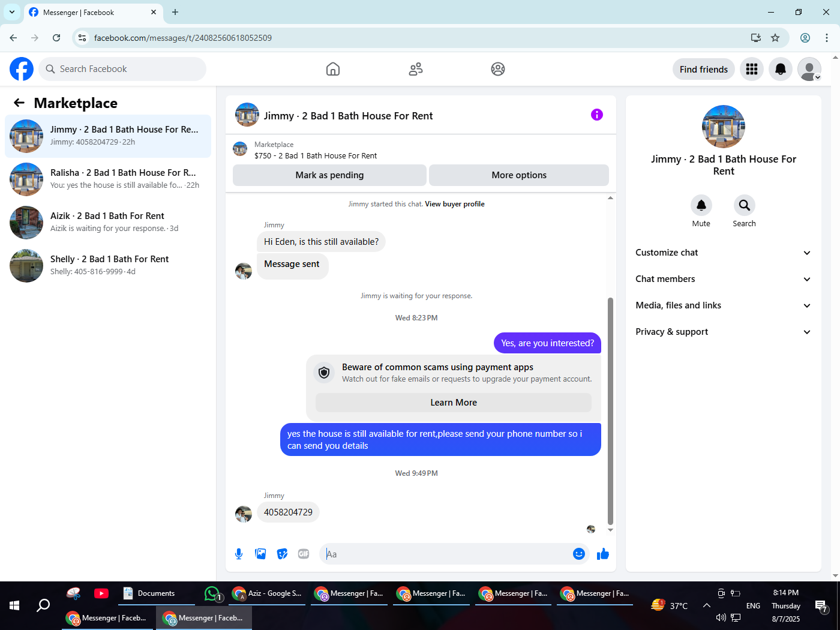Reload the Messenger page
Viewport: 840px width, 630px height.
click(56, 38)
